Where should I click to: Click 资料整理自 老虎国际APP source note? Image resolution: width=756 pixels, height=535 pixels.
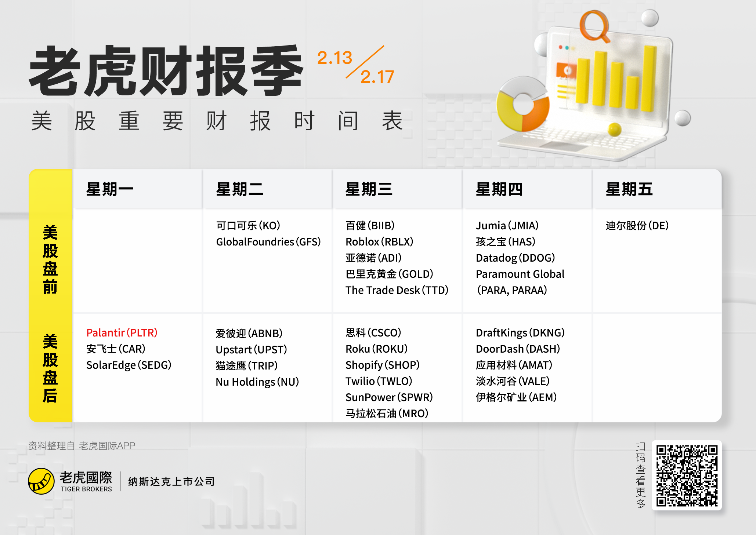tap(82, 445)
